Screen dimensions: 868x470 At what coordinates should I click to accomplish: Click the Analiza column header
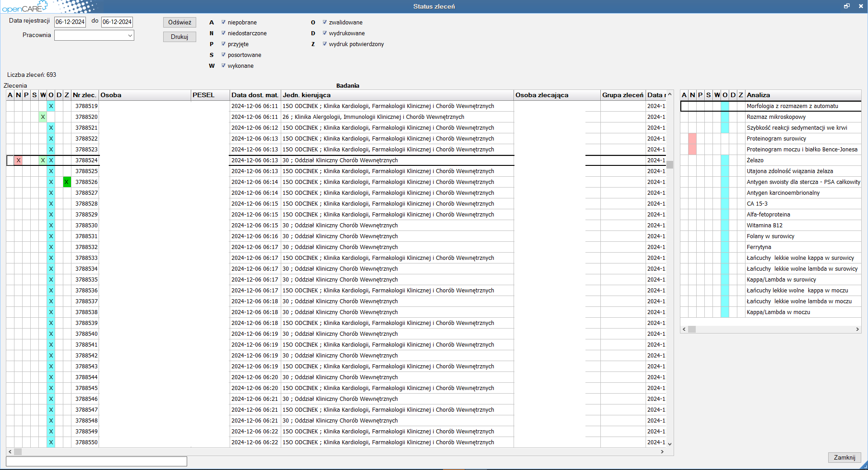click(758, 95)
